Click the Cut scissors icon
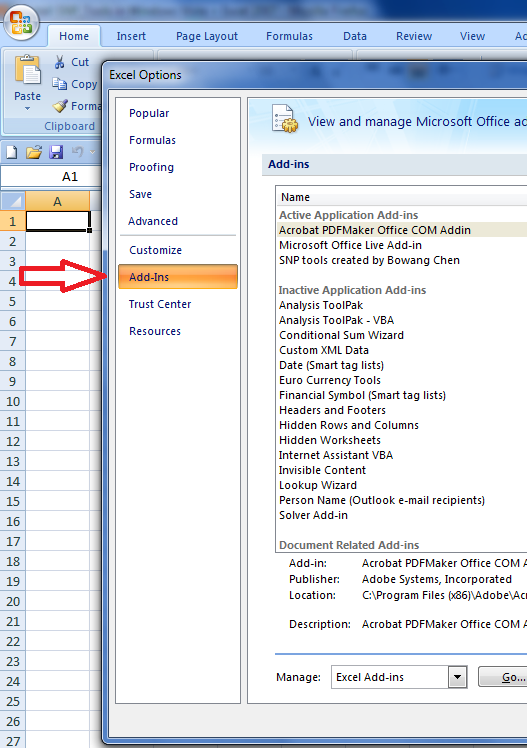Image resolution: width=527 pixels, height=748 pixels. coord(60,62)
